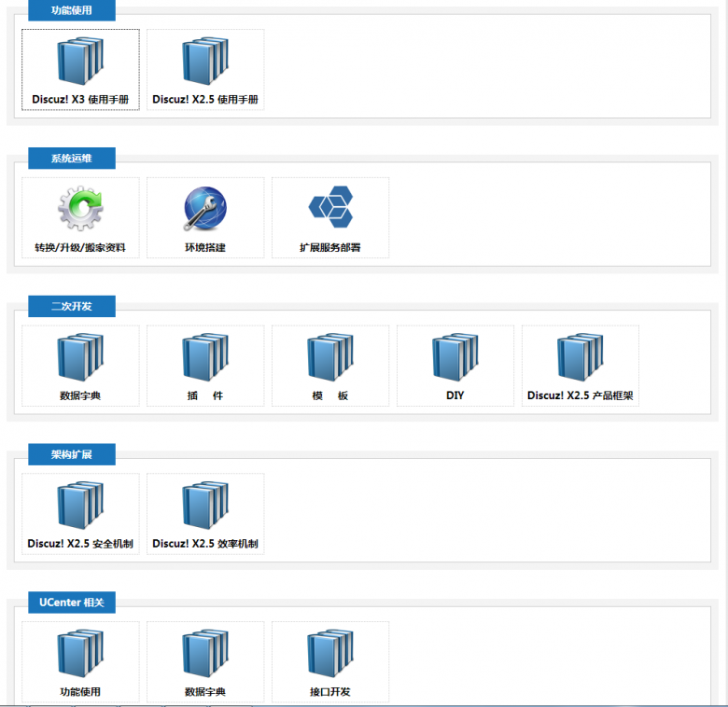728x707 pixels.
Task: Click the 转换/升级/搬家资料 gear icon
Action: click(x=80, y=208)
